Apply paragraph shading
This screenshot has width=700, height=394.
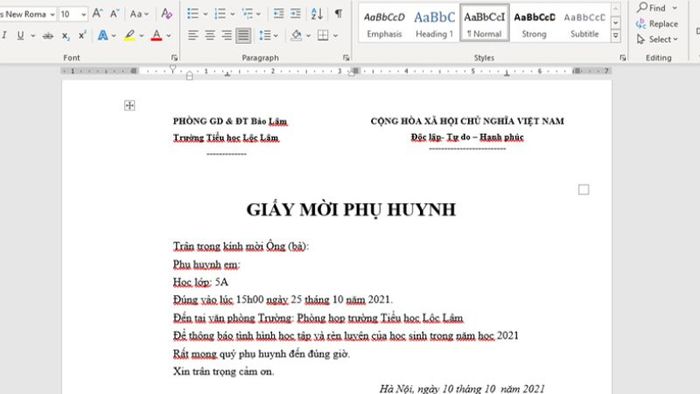click(x=296, y=35)
